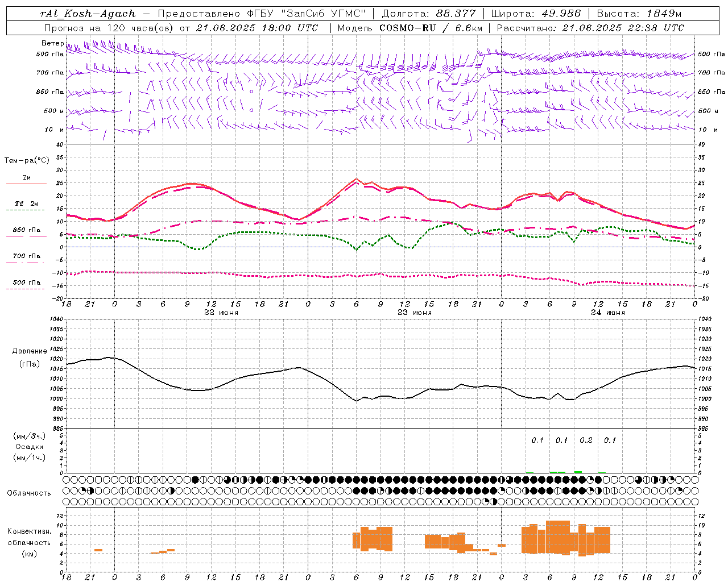This screenshot has height=582, width=728.
Task: Click the 700 гПа label on right wind axis
Action: point(712,73)
